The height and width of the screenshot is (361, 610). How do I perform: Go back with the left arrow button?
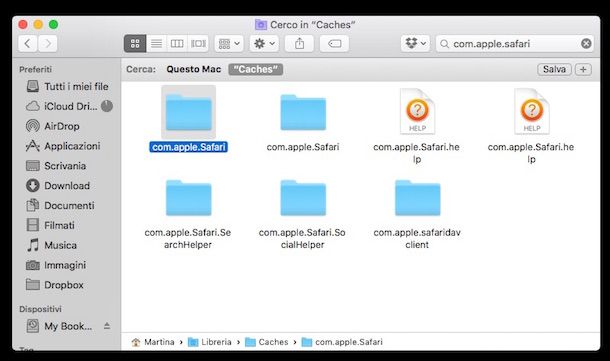[x=28, y=44]
